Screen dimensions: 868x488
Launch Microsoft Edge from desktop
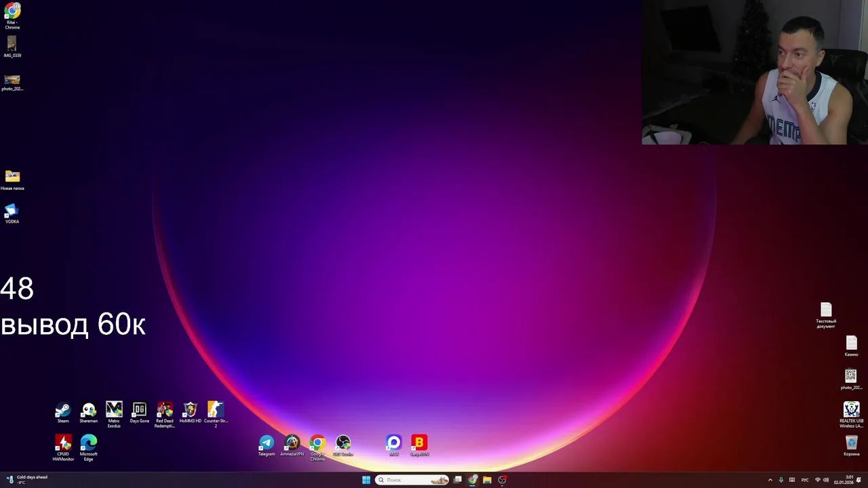88,448
